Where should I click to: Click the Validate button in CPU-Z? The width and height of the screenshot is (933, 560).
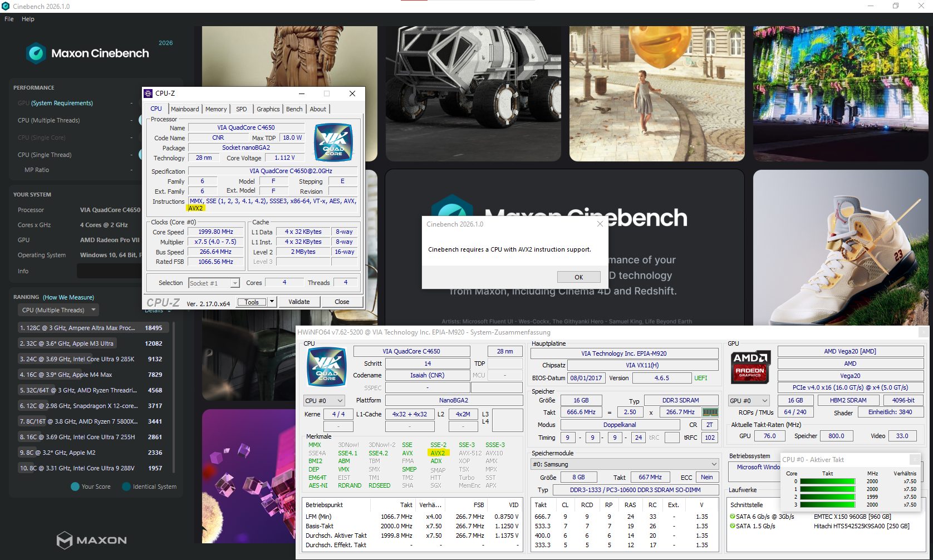point(299,302)
